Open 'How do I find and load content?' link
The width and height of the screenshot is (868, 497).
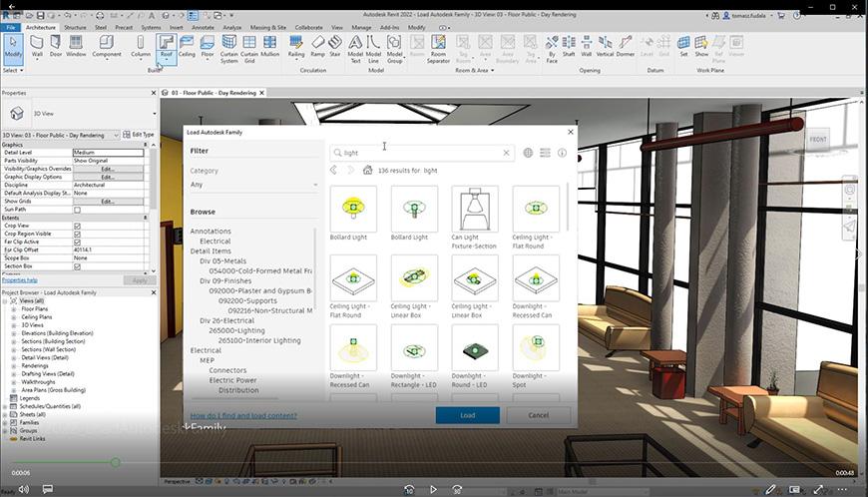[243, 415]
